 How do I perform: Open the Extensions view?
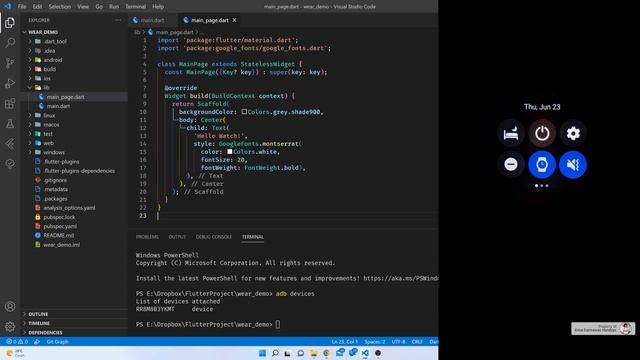[x=10, y=103]
